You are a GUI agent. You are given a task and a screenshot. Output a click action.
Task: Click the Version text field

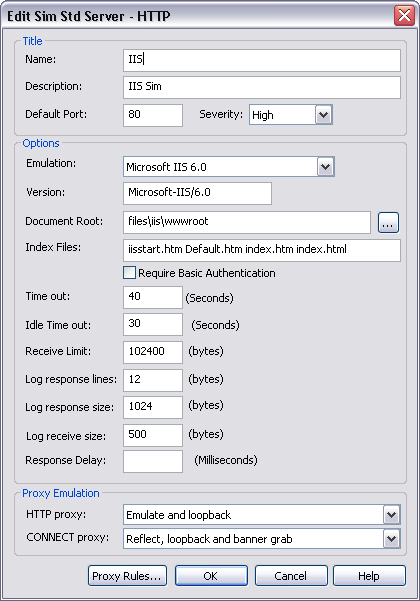point(197,194)
